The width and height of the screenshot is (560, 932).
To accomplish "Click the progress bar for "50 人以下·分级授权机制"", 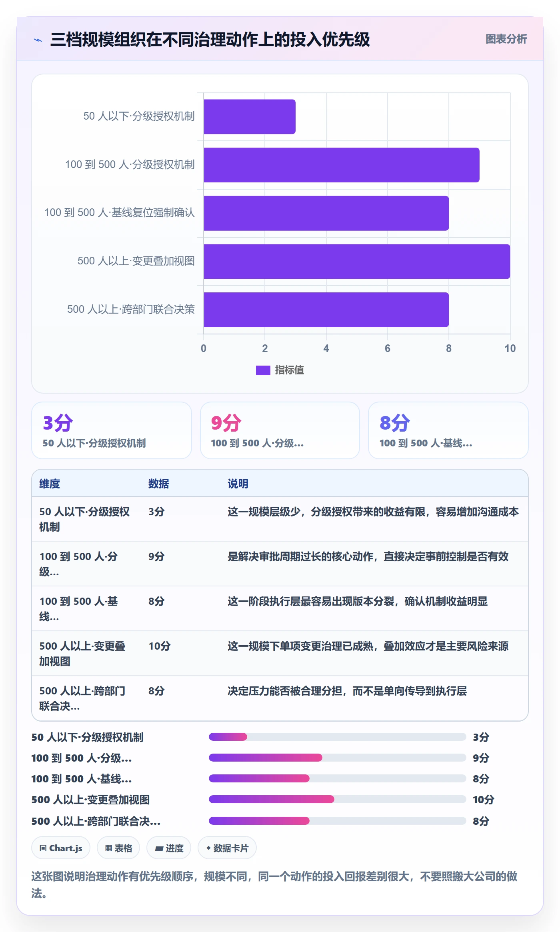I will coord(338,737).
